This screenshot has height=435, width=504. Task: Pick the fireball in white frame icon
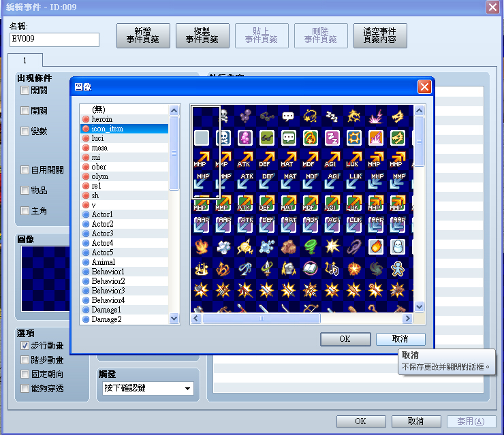tap(375, 246)
